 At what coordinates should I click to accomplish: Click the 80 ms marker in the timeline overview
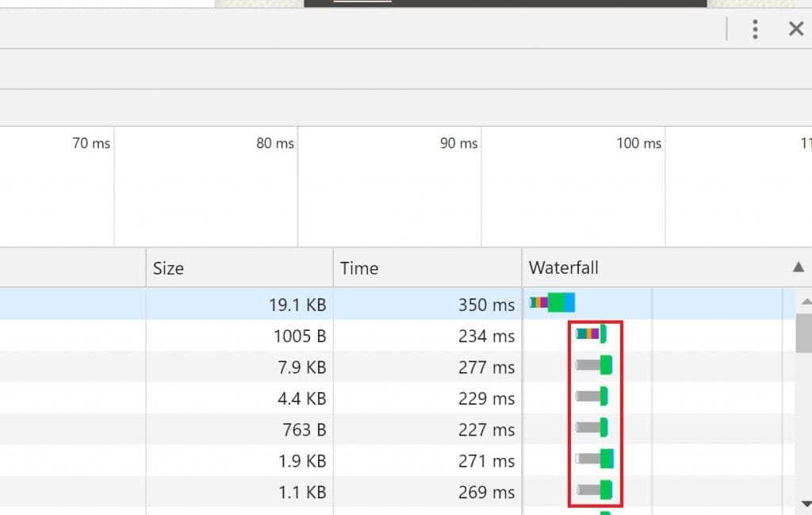point(274,144)
